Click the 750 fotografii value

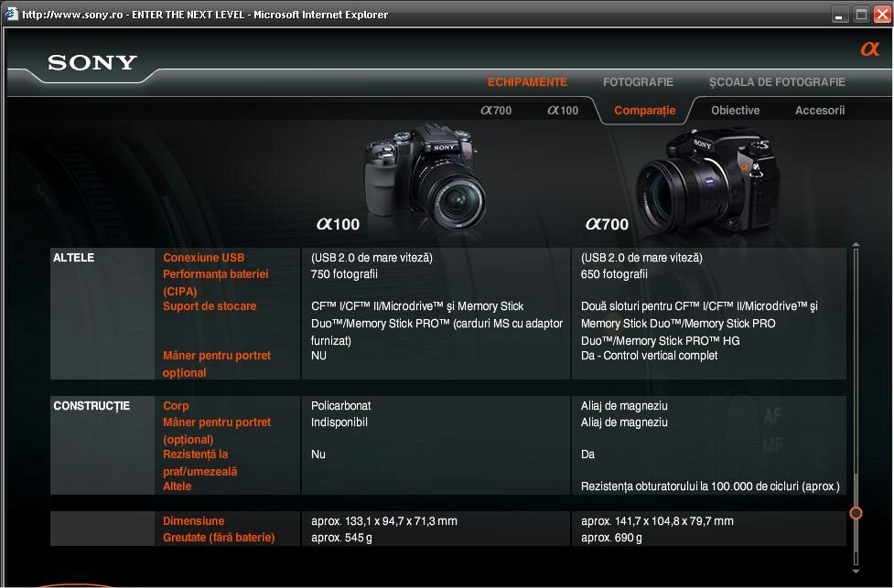pos(344,274)
